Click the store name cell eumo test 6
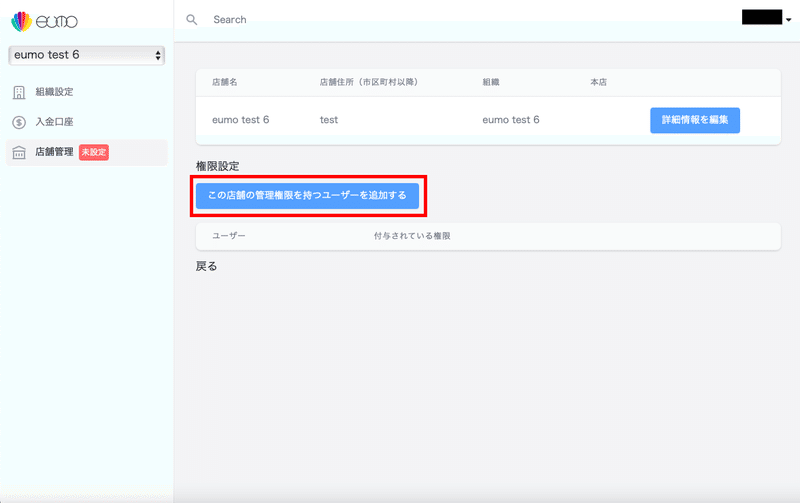800x503 pixels. click(x=240, y=120)
